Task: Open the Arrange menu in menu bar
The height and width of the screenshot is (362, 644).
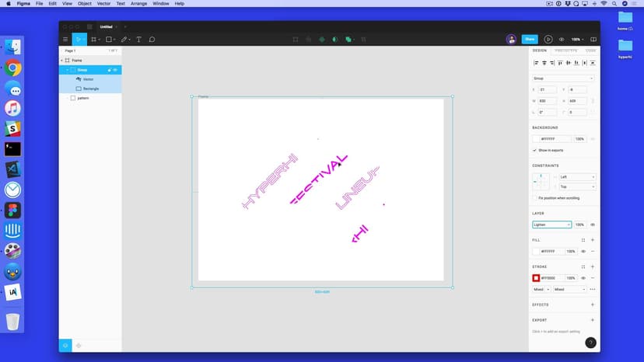Action: pyautogui.click(x=138, y=4)
